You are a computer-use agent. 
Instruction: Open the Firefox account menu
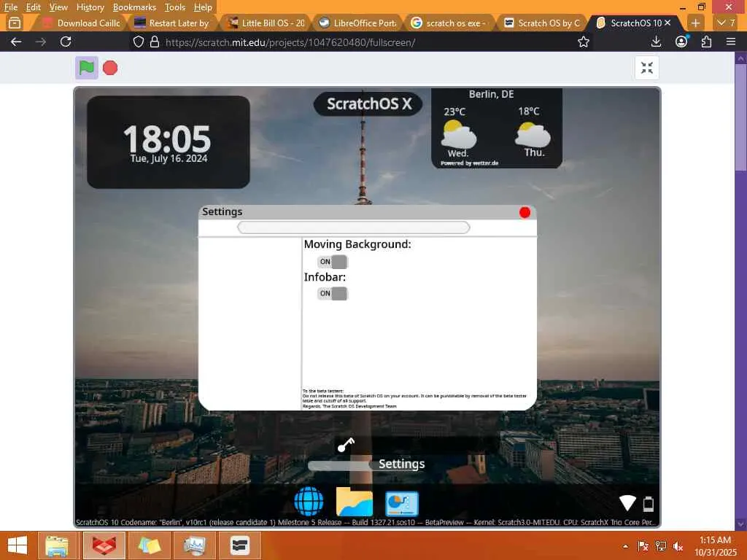681,42
